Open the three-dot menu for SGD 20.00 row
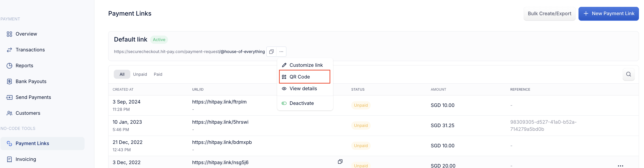The width and height of the screenshot is (644, 168). (x=620, y=166)
